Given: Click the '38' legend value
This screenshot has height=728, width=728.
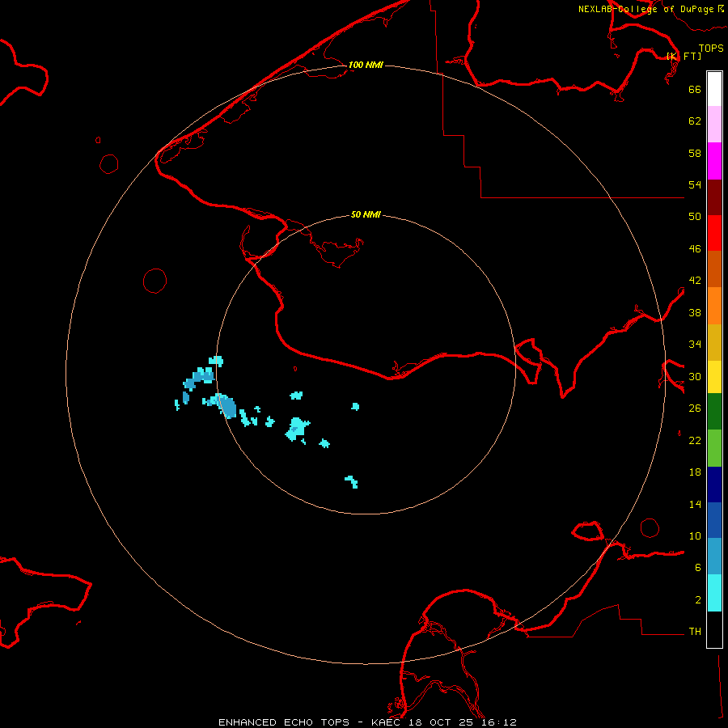Looking at the screenshot, I should [x=695, y=312].
